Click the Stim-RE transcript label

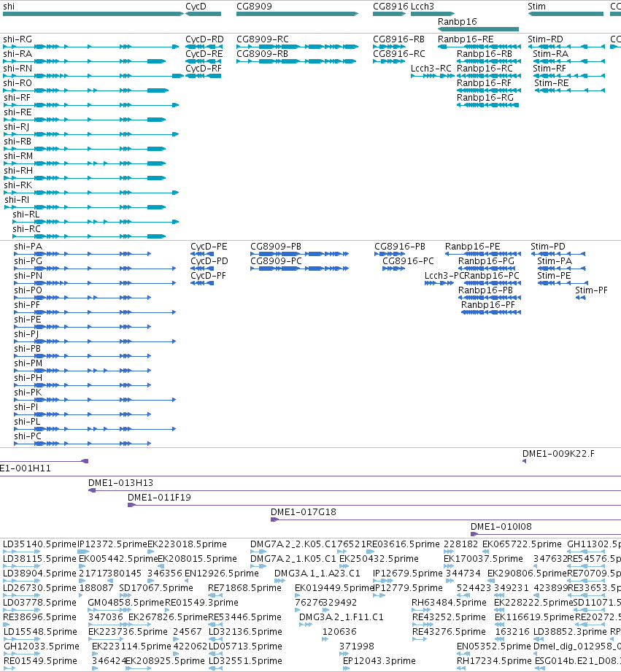pyautogui.click(x=552, y=83)
